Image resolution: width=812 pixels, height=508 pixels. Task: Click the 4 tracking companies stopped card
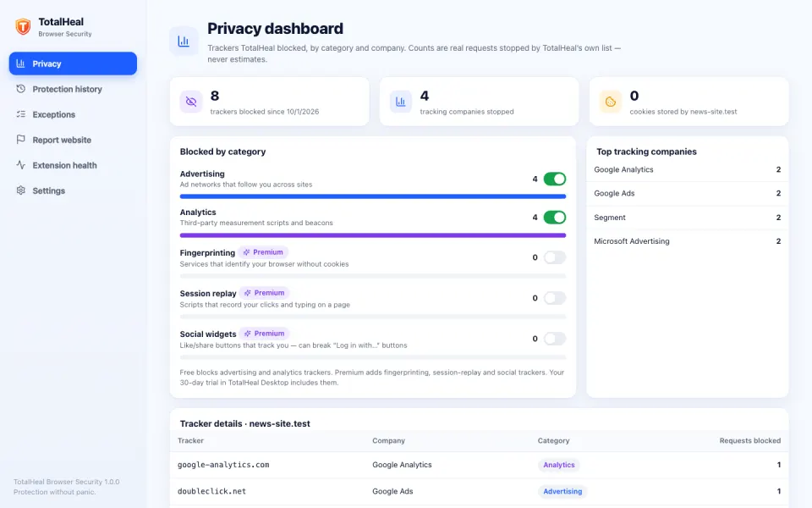pyautogui.click(x=479, y=102)
